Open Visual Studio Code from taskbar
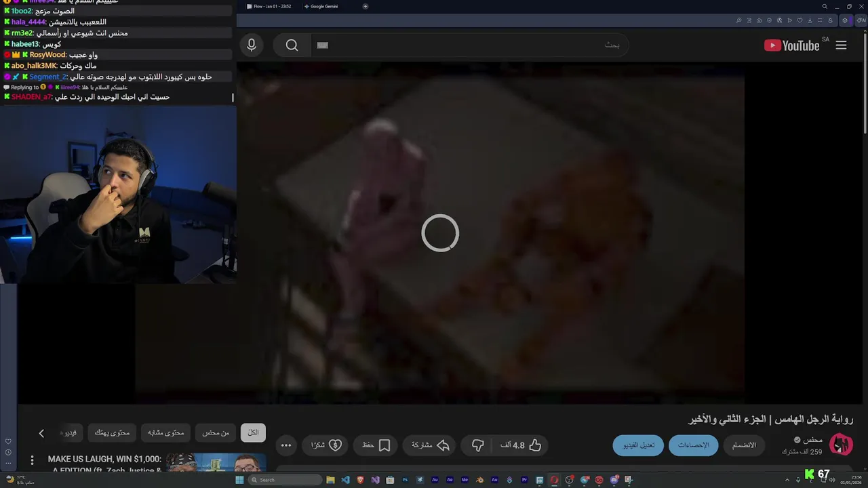Image resolution: width=868 pixels, height=488 pixels. (345, 480)
